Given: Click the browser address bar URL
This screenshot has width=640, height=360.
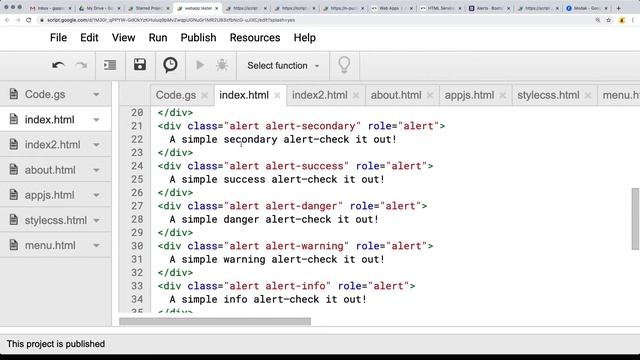Looking at the screenshot, I should pyautogui.click(x=171, y=20).
